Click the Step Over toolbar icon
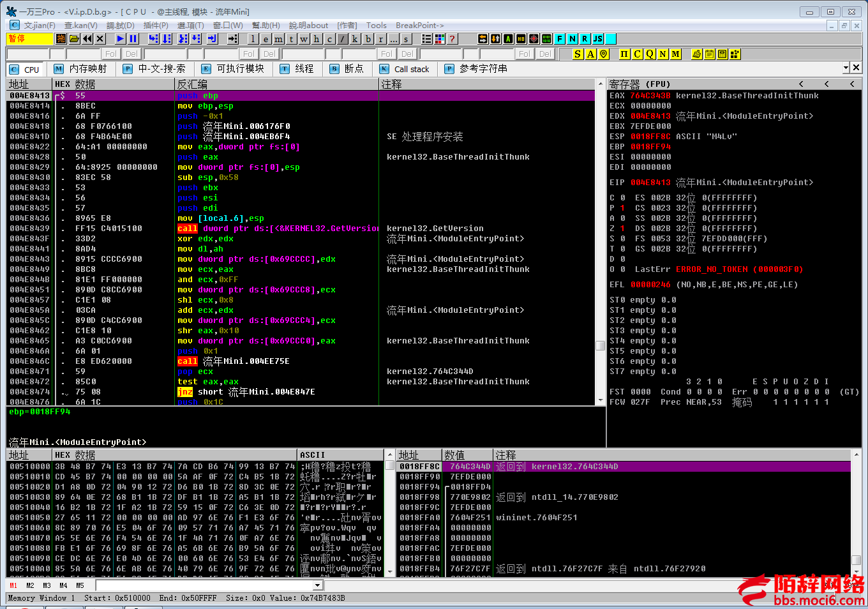The height and width of the screenshot is (609, 868). (167, 38)
